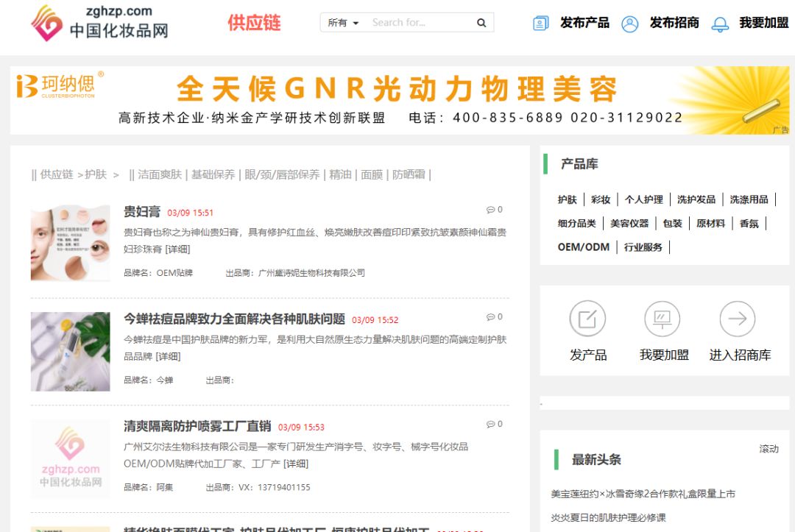Viewport: 795px width, 532px height.
Task: Click comment bubble icon beside 贵妇膏 post
Action: click(491, 209)
